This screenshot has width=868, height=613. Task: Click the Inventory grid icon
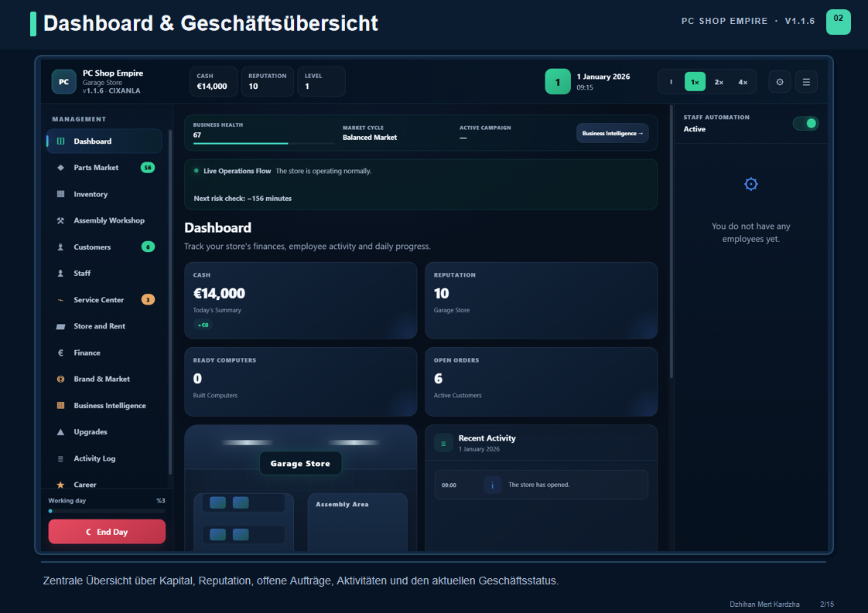61,194
